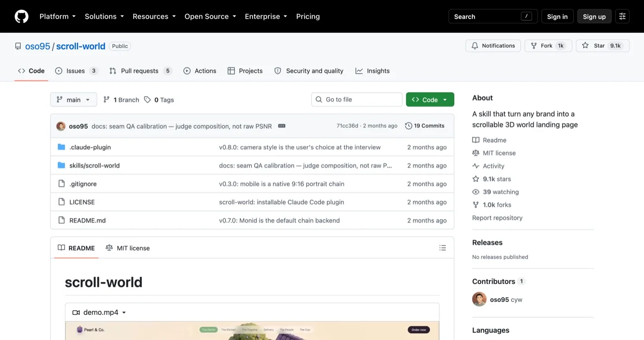Fork the repository with Fork button
The width and height of the screenshot is (644, 340).
548,46
